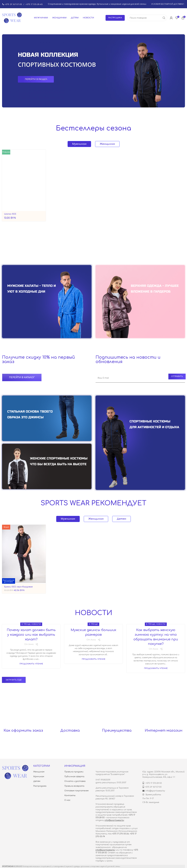Click the Sports Wear header logo
187x868 pixels.
[x=12, y=18]
